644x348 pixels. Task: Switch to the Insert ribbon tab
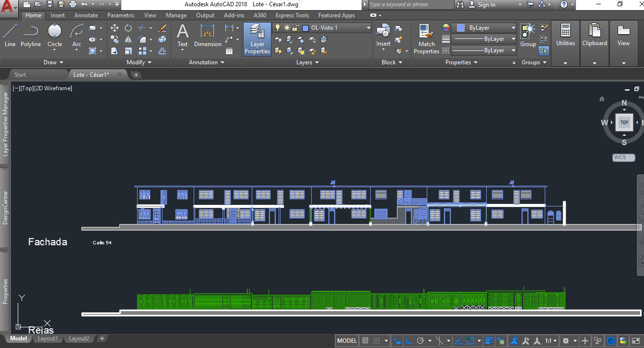(x=58, y=15)
